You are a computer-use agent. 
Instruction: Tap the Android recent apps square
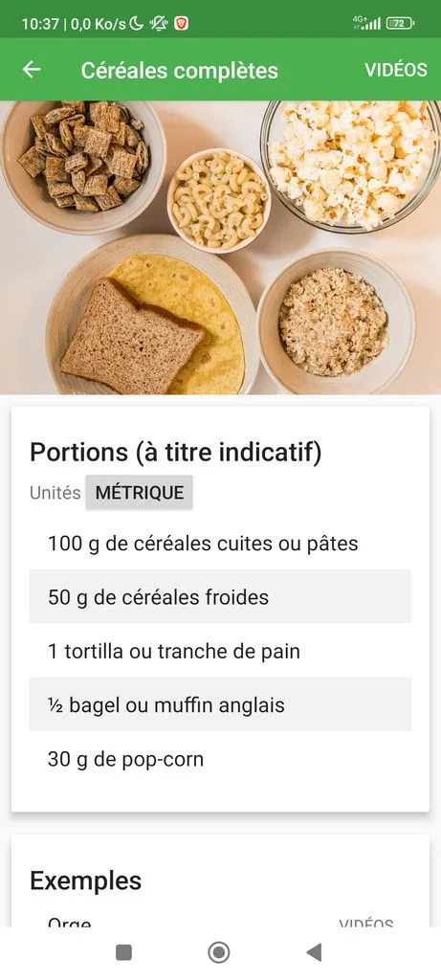click(123, 952)
